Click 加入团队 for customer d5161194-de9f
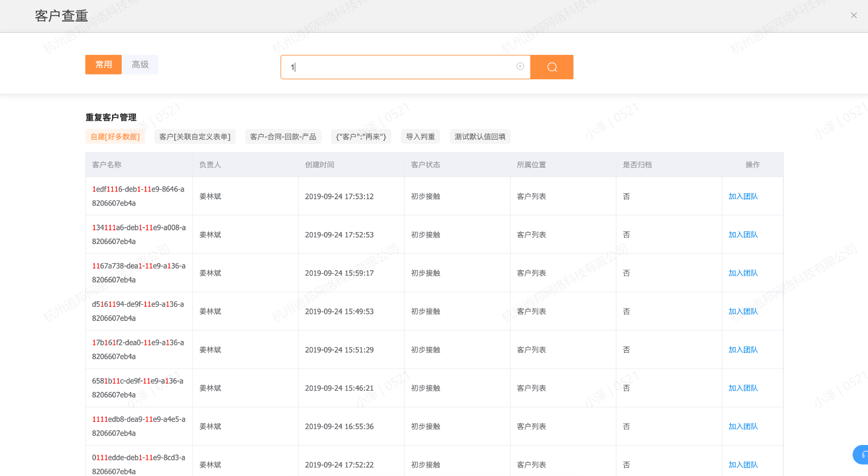 (x=743, y=311)
